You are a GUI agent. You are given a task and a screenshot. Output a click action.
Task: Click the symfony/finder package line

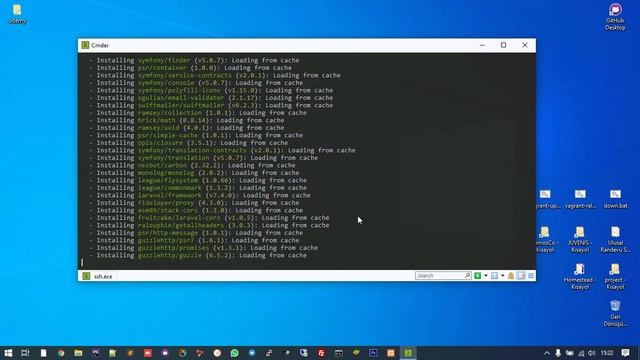pyautogui.click(x=194, y=60)
